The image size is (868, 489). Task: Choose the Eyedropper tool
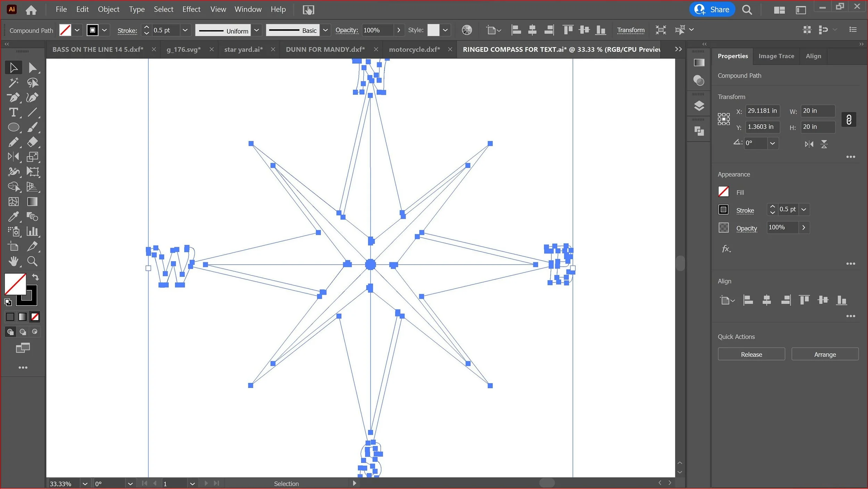pyautogui.click(x=14, y=217)
